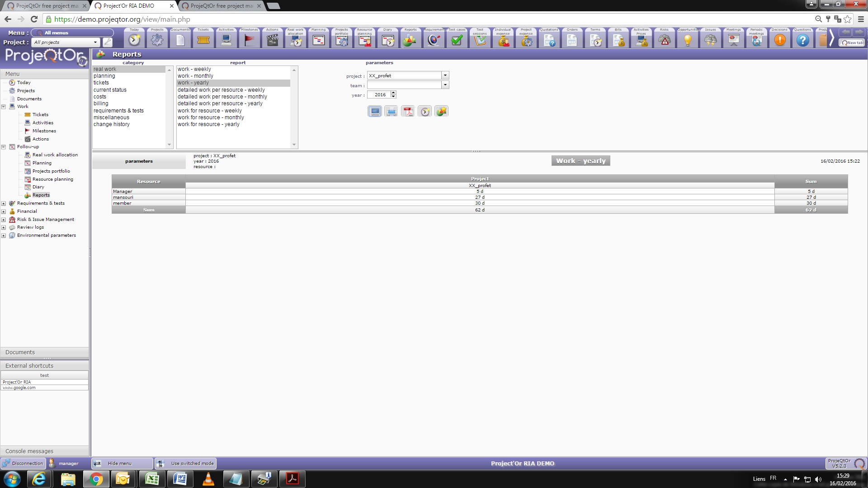Viewport: 868px width, 488px height.
Task: Select the 'planning' report category
Action: click(x=104, y=76)
